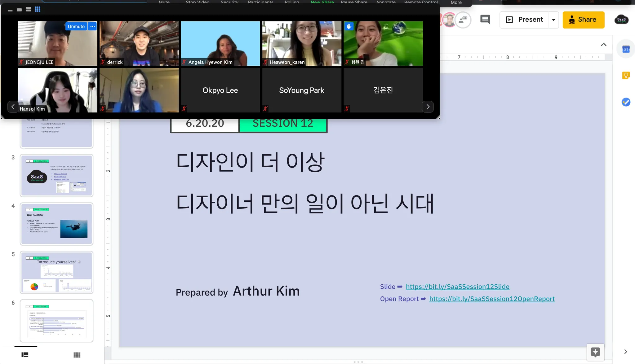Open the More menu in Zoom toolbar

(x=456, y=2)
